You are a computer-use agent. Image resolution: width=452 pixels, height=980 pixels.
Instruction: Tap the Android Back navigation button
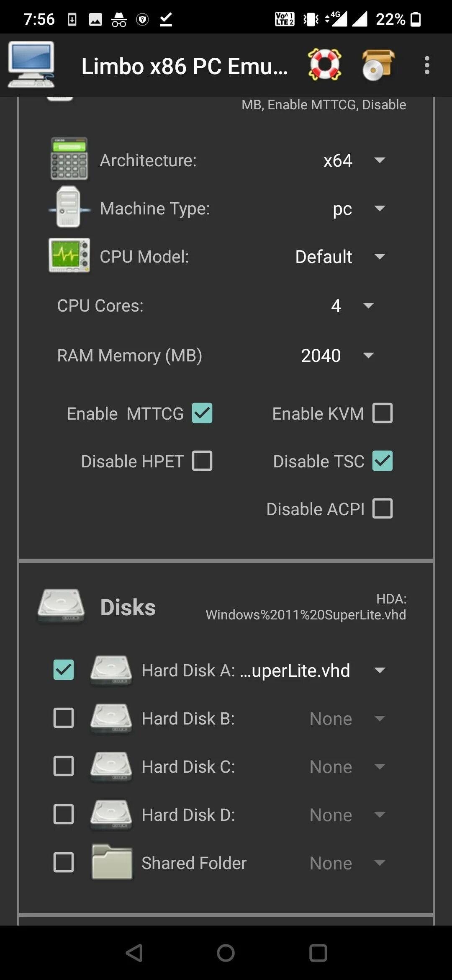(134, 953)
